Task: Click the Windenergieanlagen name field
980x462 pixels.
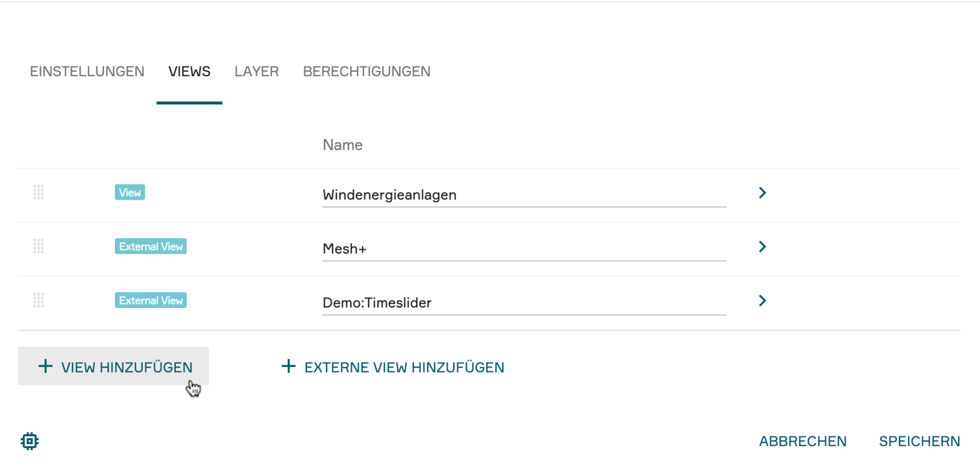Action: [524, 195]
